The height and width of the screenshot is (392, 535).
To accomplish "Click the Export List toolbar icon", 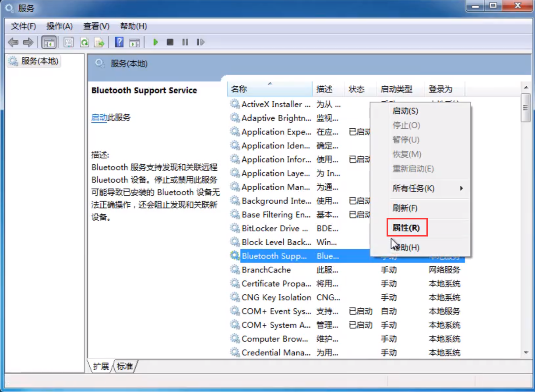I will click(99, 42).
